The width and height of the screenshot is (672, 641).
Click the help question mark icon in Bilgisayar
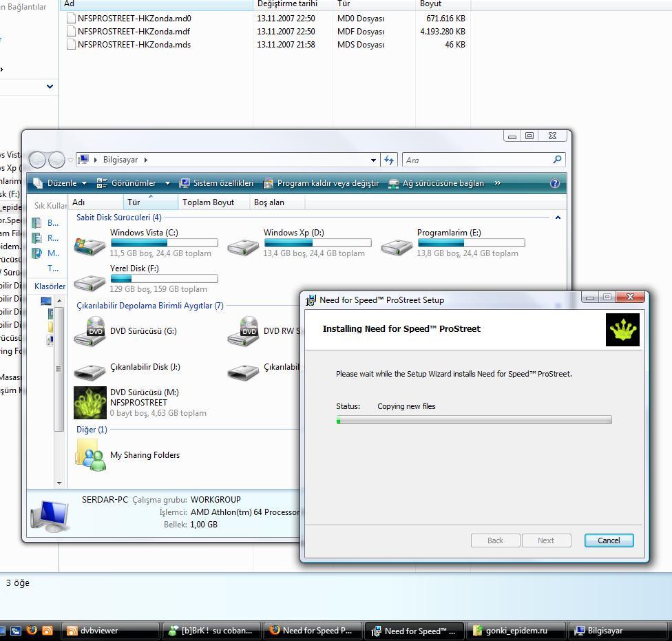coord(554,183)
